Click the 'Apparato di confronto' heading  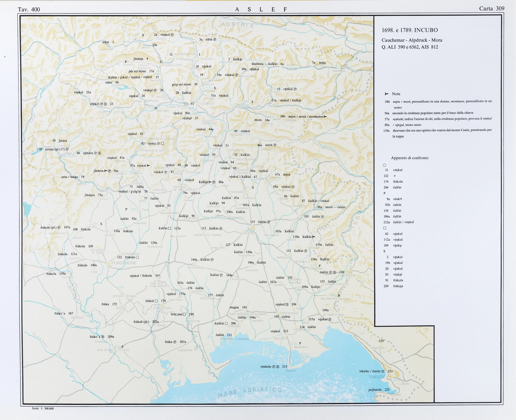click(x=410, y=158)
